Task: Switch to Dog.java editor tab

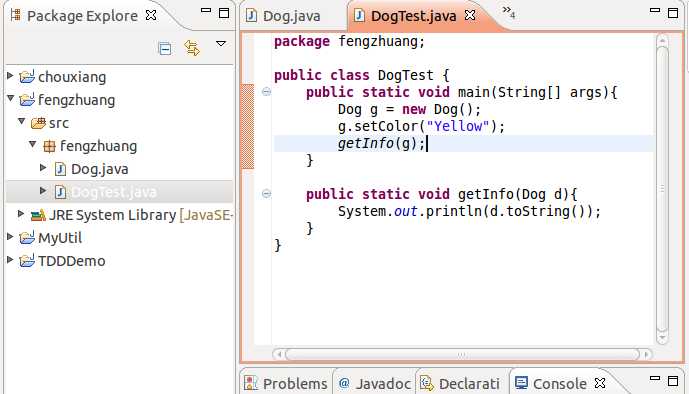Action: coord(283,16)
